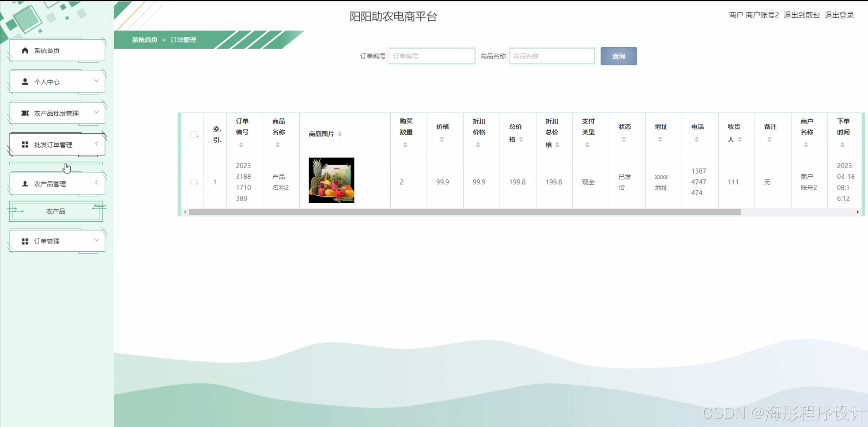Click the home icon beside 系统首页

(x=25, y=50)
